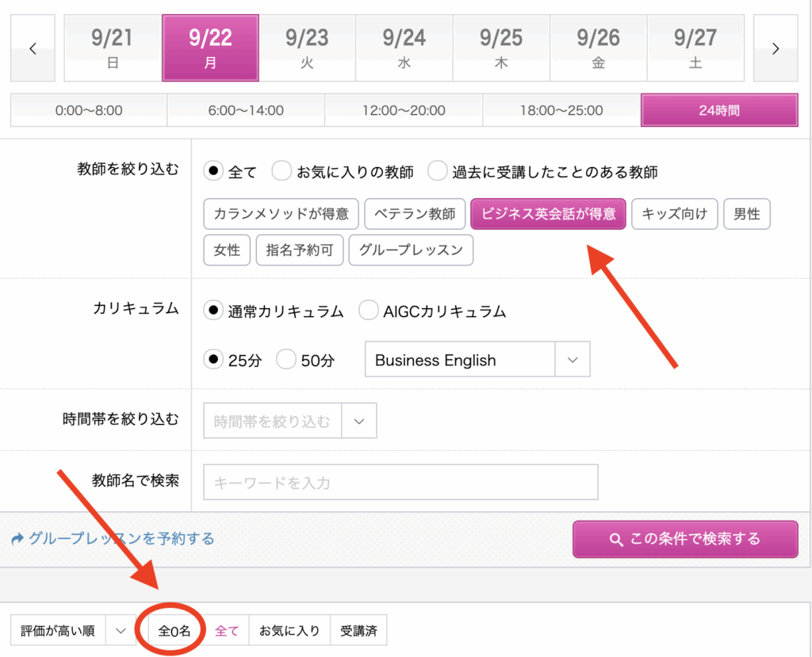Click the この条件で検索する search button
Viewport: 812px width, 657px height.
[685, 540]
